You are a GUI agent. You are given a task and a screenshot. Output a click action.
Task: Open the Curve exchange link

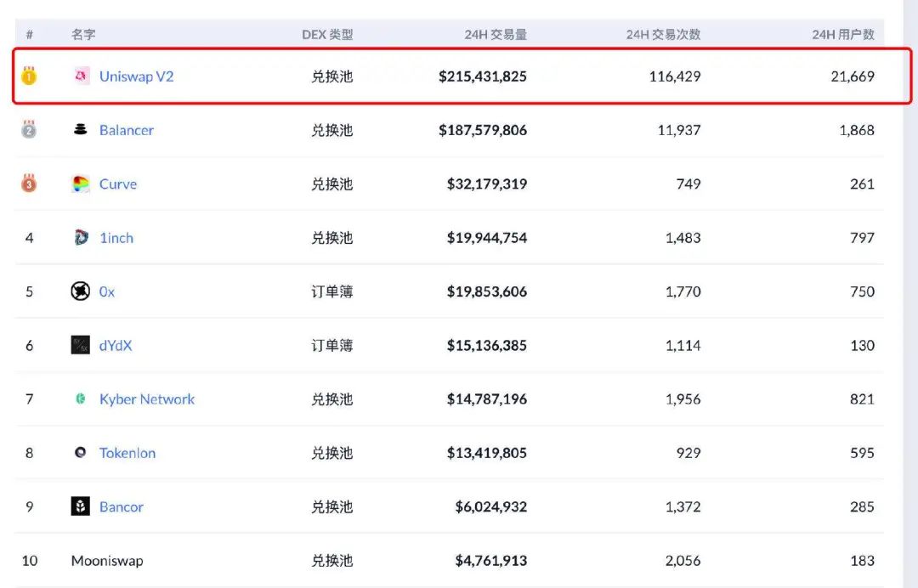click(117, 184)
